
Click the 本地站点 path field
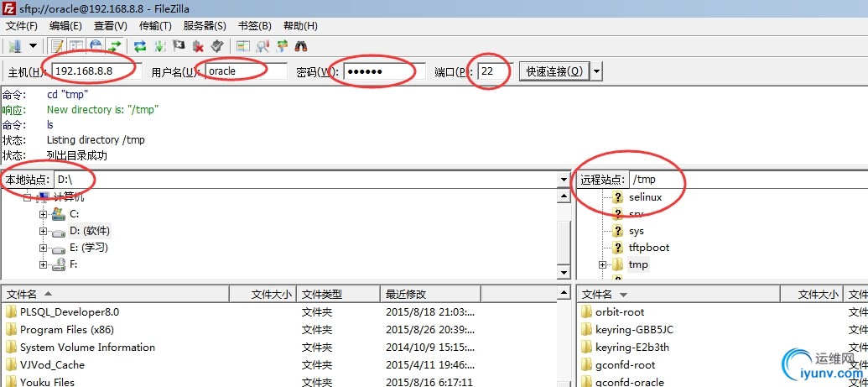click(306, 180)
